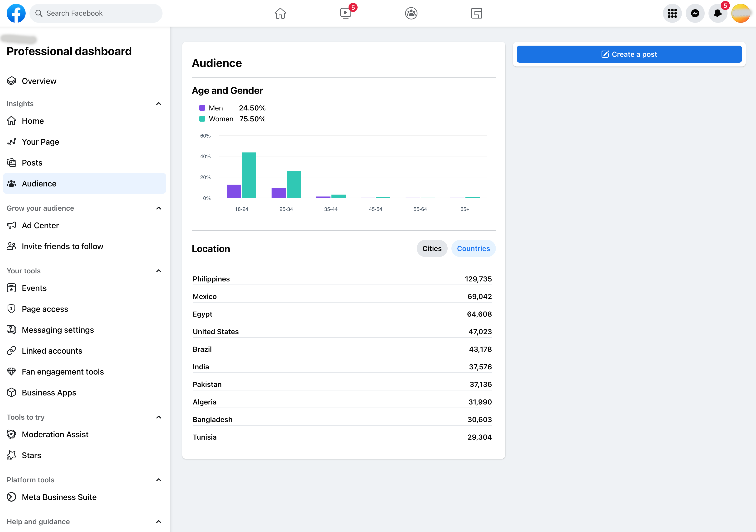The width and height of the screenshot is (756, 532).
Task: Switch location view to Cities
Action: pos(432,249)
